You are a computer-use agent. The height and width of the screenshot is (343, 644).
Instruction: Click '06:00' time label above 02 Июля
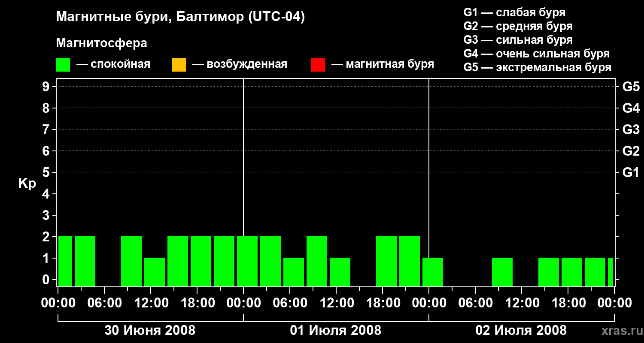coord(475,303)
